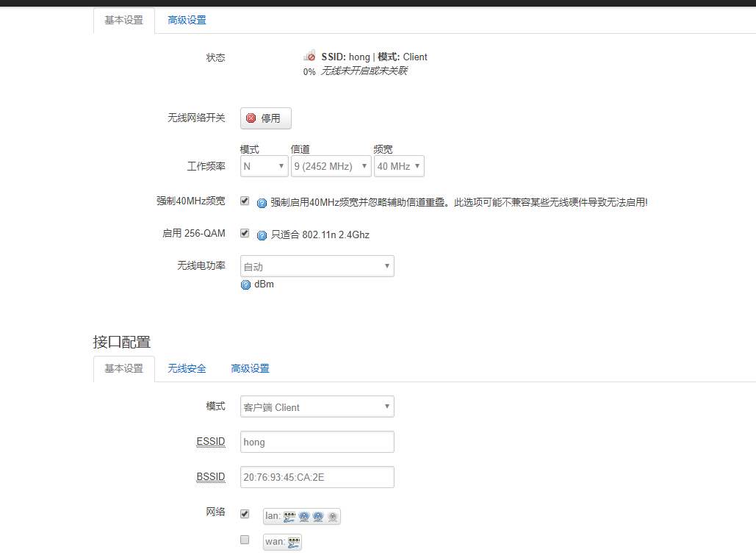Open the 频宽 40 MHz dropdown

399,166
